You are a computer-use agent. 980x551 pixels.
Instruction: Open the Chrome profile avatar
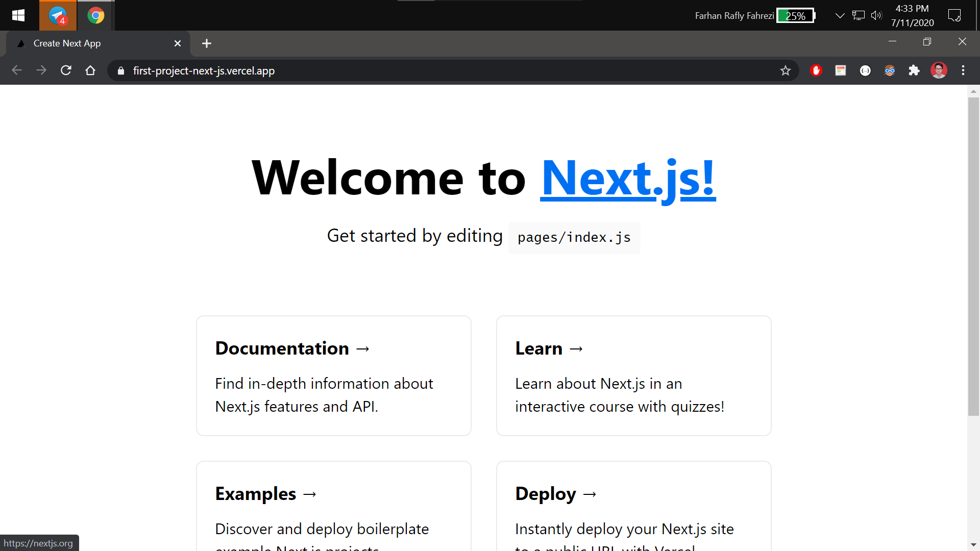tap(939, 70)
